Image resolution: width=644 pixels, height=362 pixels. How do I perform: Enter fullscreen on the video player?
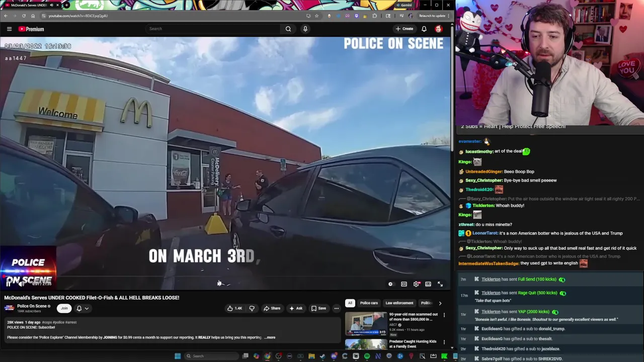pyautogui.click(x=440, y=284)
